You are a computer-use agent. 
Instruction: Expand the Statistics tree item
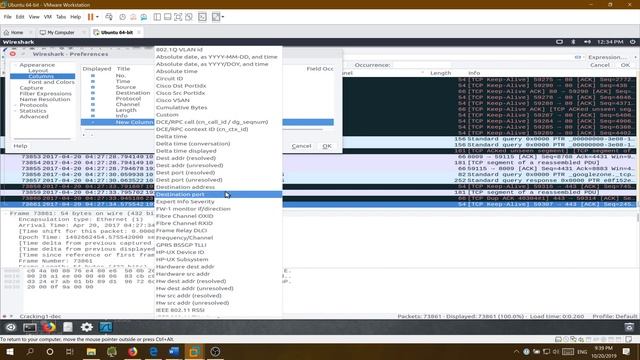click(x=15, y=111)
